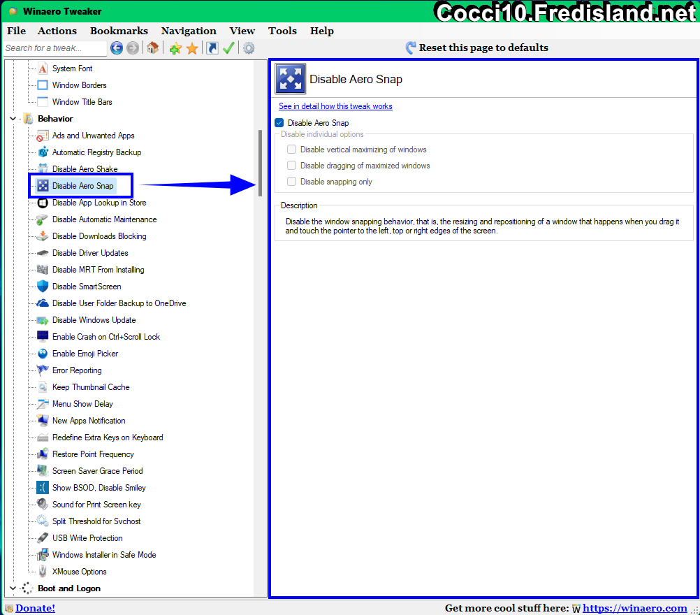Click the Back navigation arrow icon
This screenshot has width=700, height=615.
tap(117, 48)
